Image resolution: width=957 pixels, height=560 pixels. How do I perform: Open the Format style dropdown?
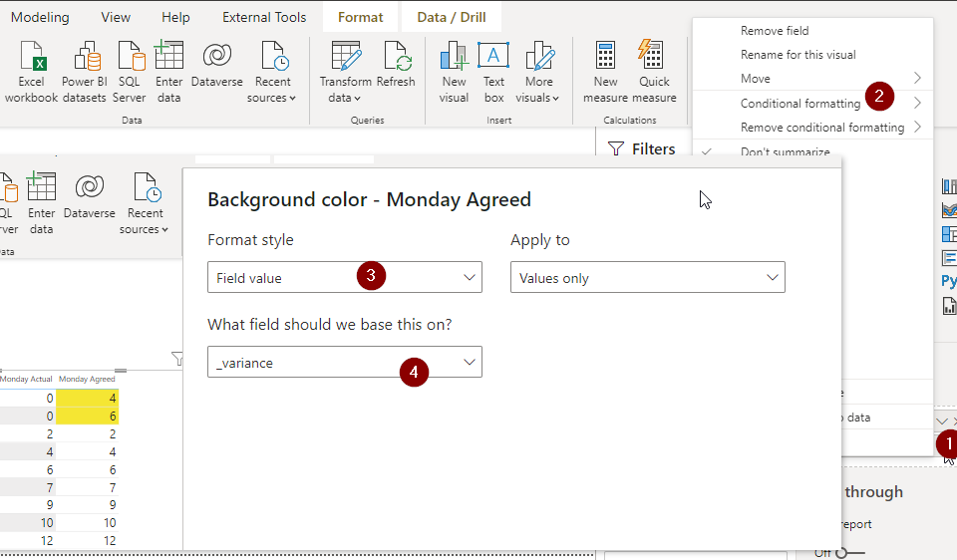tap(345, 278)
